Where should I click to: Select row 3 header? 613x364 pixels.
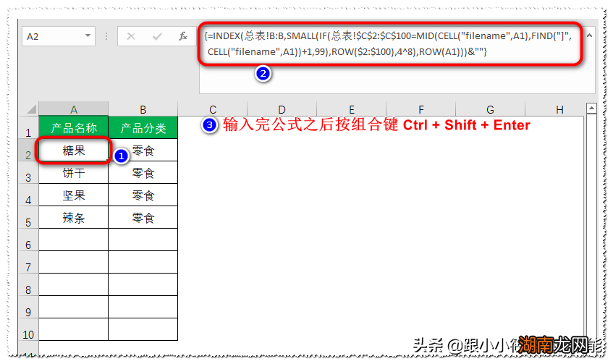coord(28,172)
